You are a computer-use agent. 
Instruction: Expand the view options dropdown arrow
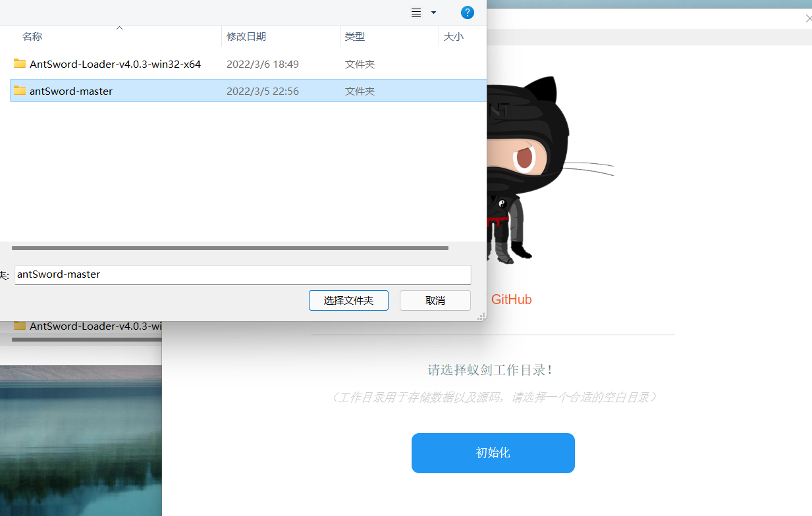coord(433,13)
